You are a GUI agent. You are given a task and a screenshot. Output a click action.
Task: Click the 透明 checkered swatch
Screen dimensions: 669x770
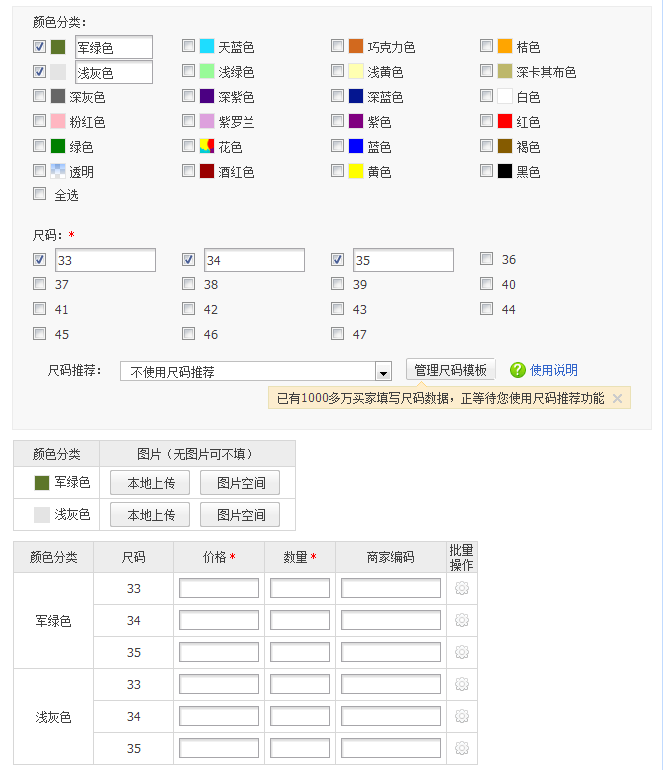click(x=58, y=171)
